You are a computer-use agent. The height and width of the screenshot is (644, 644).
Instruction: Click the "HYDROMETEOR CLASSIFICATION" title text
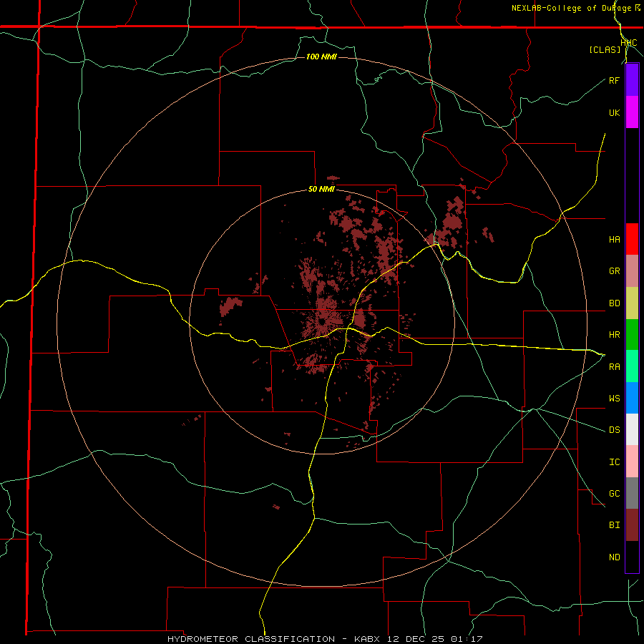(x=251, y=639)
